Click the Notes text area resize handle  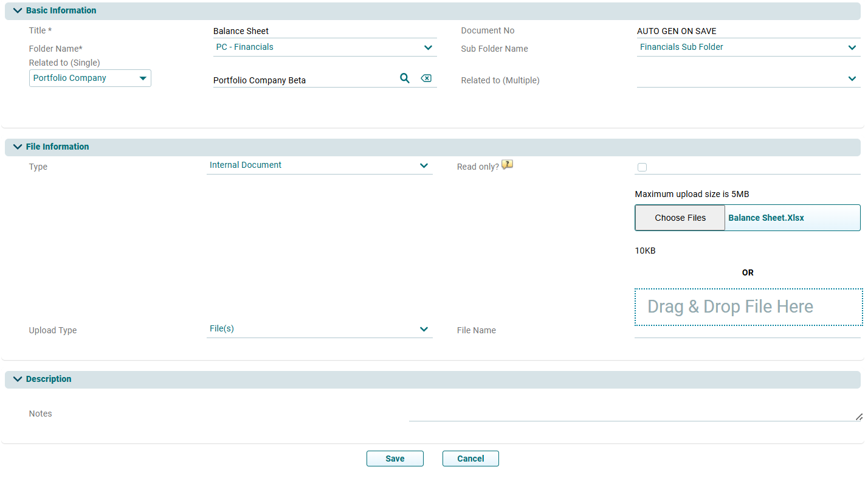coord(858,417)
